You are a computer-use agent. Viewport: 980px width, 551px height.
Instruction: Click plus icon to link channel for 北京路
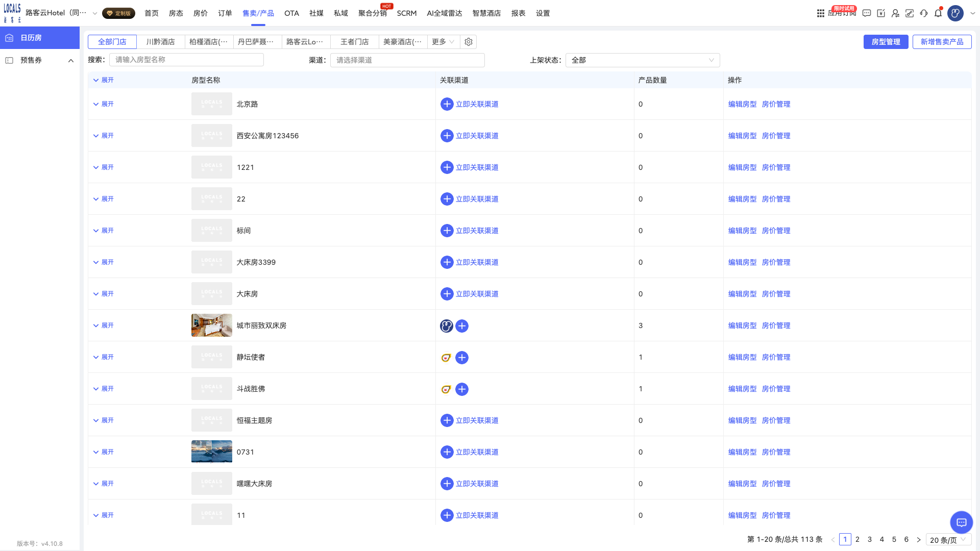tap(447, 104)
